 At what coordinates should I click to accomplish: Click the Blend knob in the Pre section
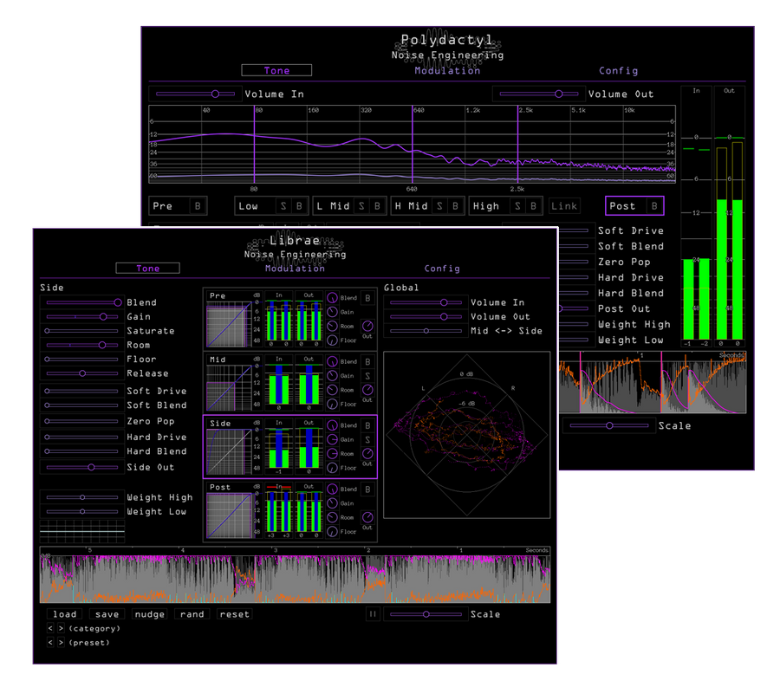[332, 298]
